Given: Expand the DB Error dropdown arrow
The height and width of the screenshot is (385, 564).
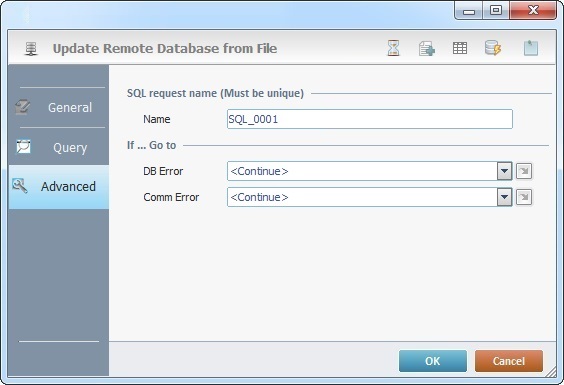Looking at the screenshot, I should [x=504, y=171].
